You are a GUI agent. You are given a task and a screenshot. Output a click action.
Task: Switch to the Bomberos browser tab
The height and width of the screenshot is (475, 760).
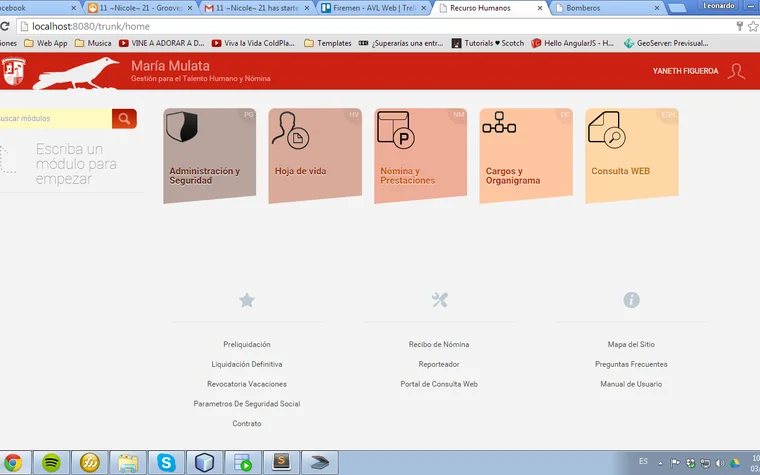pyautogui.click(x=607, y=8)
